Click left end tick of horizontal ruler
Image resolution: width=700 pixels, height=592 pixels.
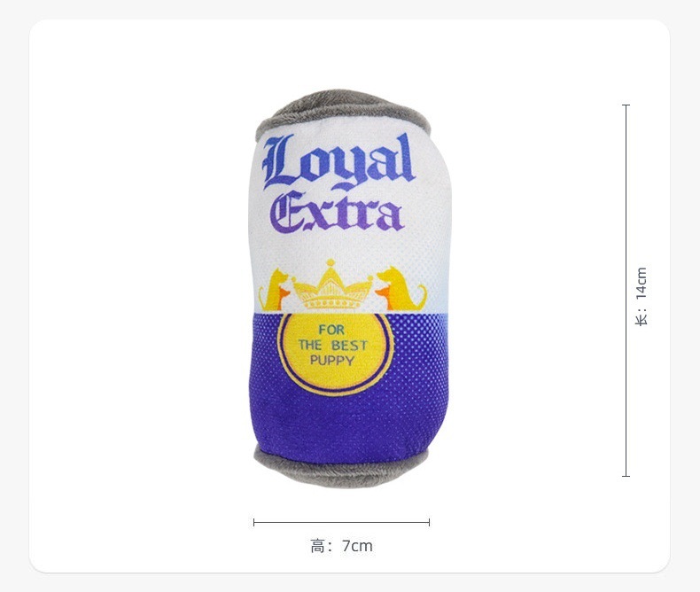click(253, 522)
